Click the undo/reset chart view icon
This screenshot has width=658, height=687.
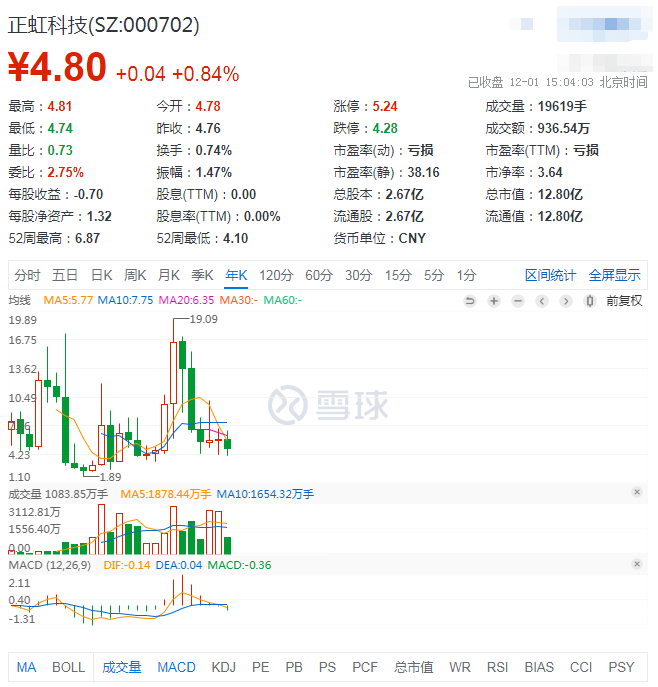(x=471, y=302)
